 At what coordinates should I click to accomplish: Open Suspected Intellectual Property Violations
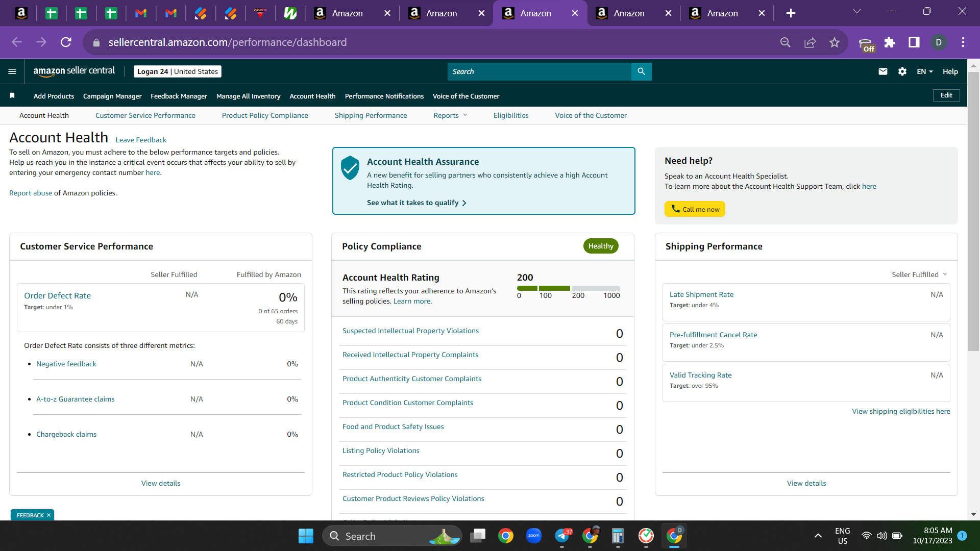(x=410, y=331)
